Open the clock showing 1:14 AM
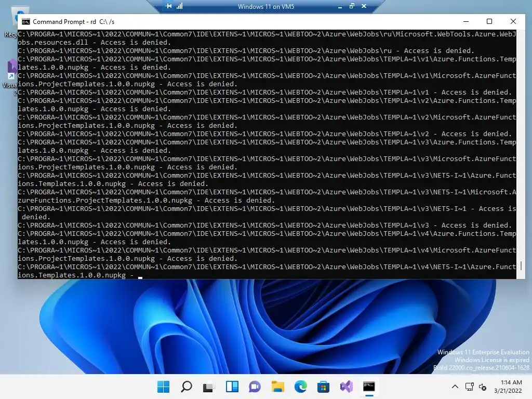The image size is (532, 399). (x=511, y=382)
